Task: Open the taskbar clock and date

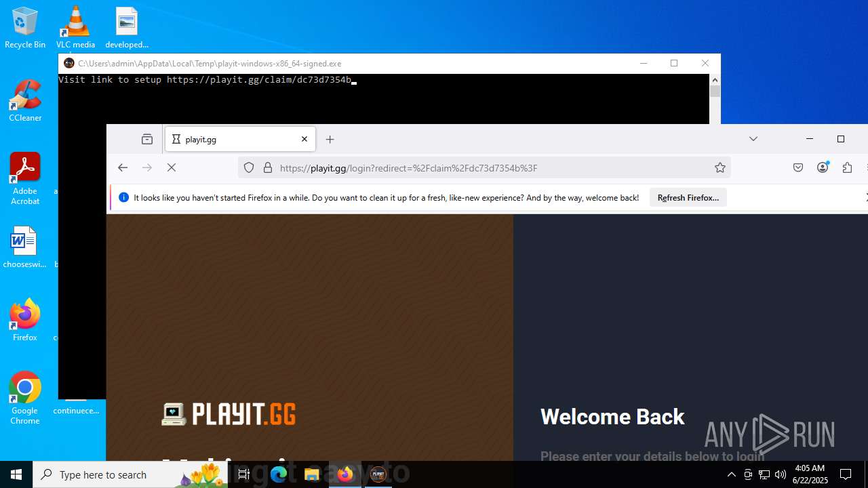Action: (810, 474)
